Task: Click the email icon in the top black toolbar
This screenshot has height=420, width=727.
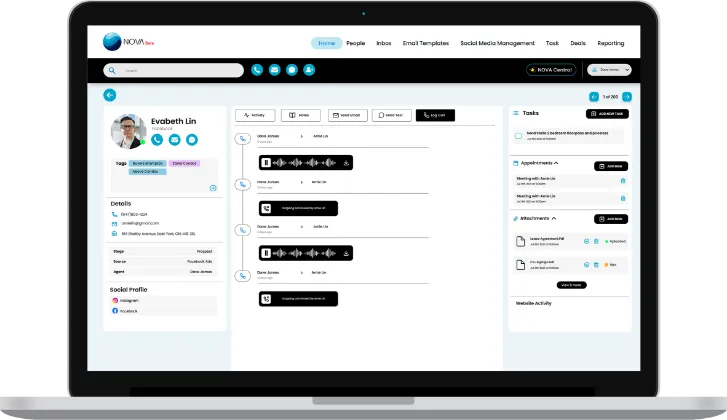Action: click(274, 70)
